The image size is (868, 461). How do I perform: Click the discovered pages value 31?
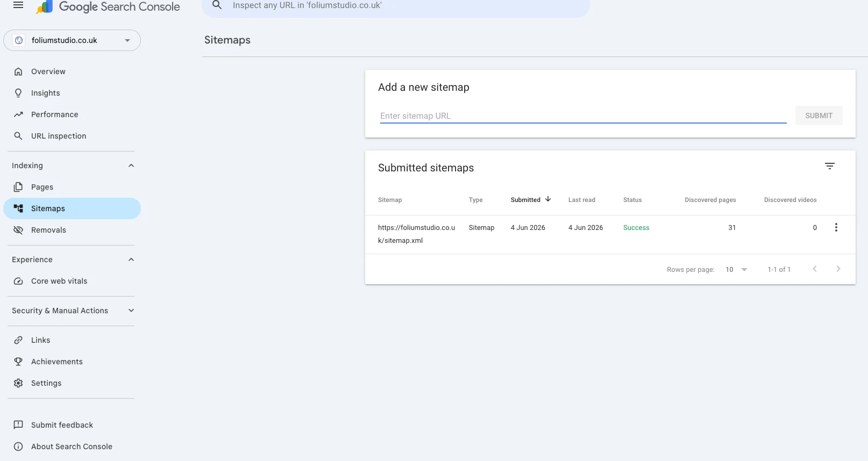pos(732,228)
